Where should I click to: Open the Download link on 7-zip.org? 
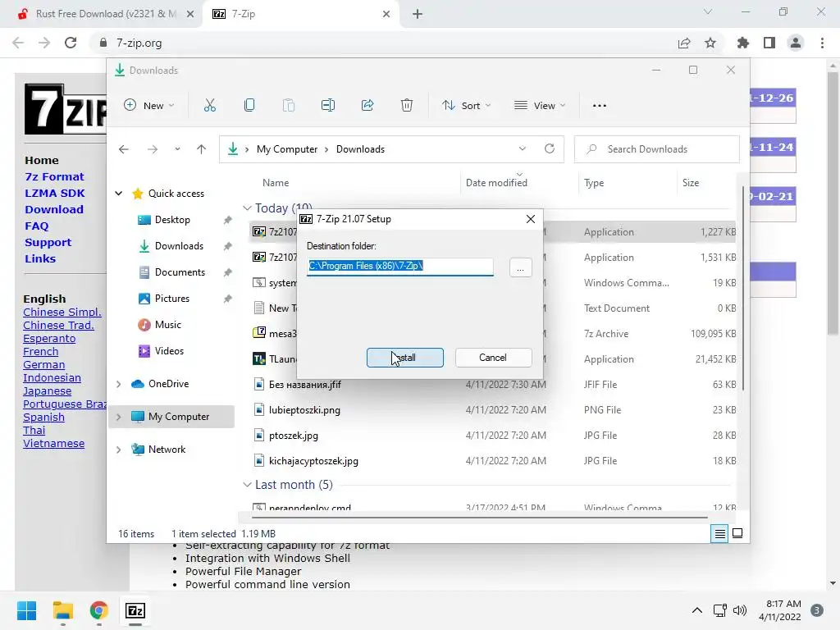click(x=54, y=209)
